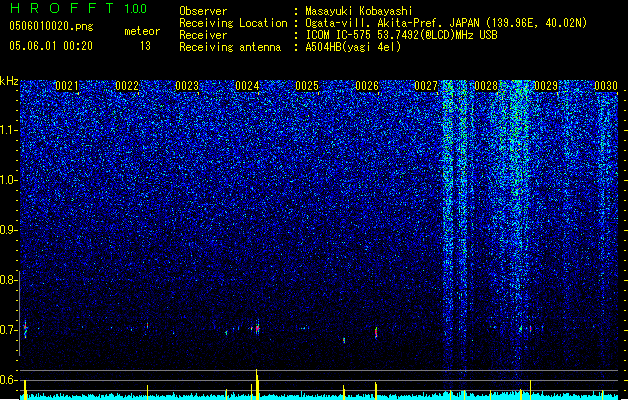The image size is (629, 400).
Task: Click the 0026 time marker
Action: tap(367, 86)
